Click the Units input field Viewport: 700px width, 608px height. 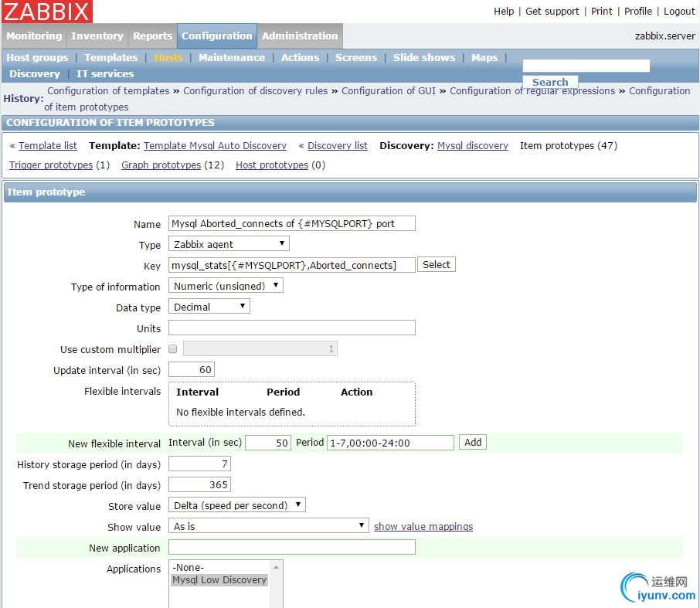(292, 328)
